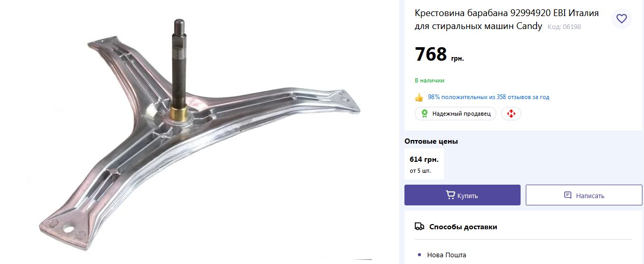
Task: Click the thumbs-up rating icon
Action: click(x=419, y=98)
